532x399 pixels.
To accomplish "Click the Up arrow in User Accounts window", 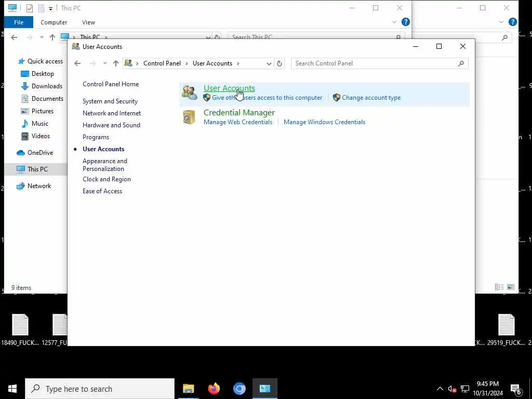I will pyautogui.click(x=116, y=63).
